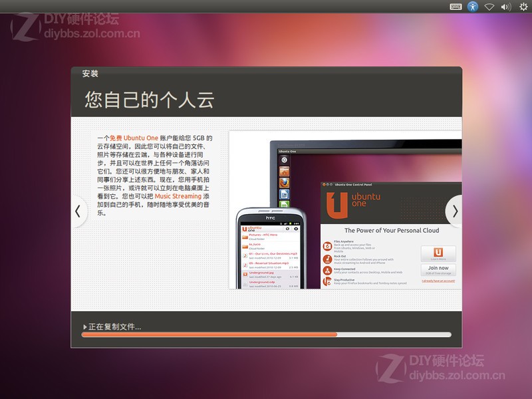532x399 pixels.
Task: Click the HTC phone image
Action: tap(271, 248)
